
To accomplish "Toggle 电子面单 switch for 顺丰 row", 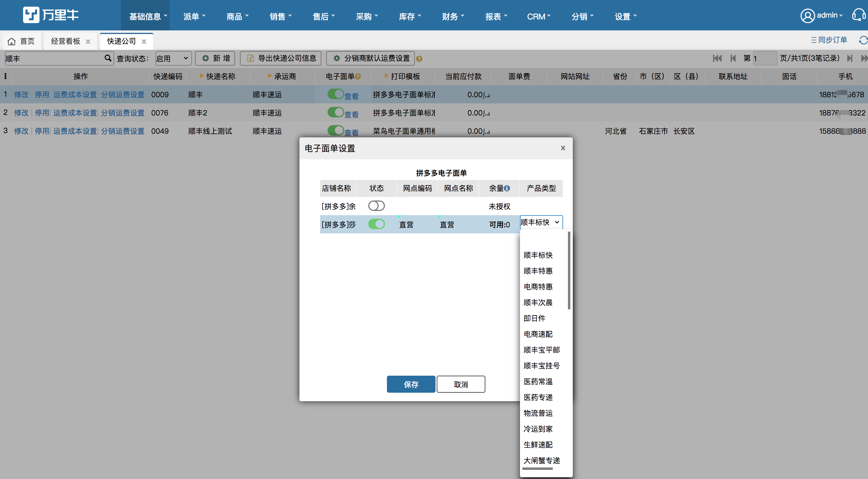I will [x=335, y=94].
